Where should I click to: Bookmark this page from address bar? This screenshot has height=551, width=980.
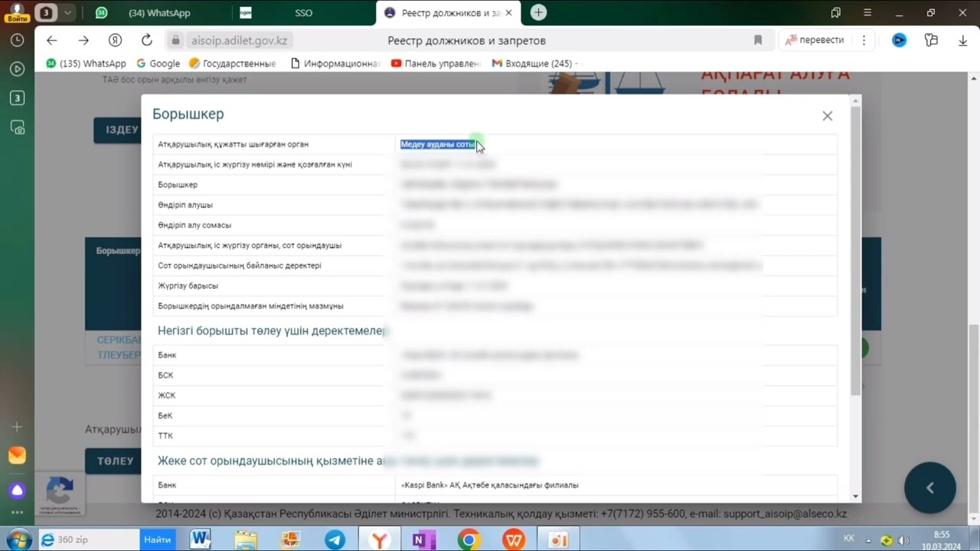tap(758, 41)
